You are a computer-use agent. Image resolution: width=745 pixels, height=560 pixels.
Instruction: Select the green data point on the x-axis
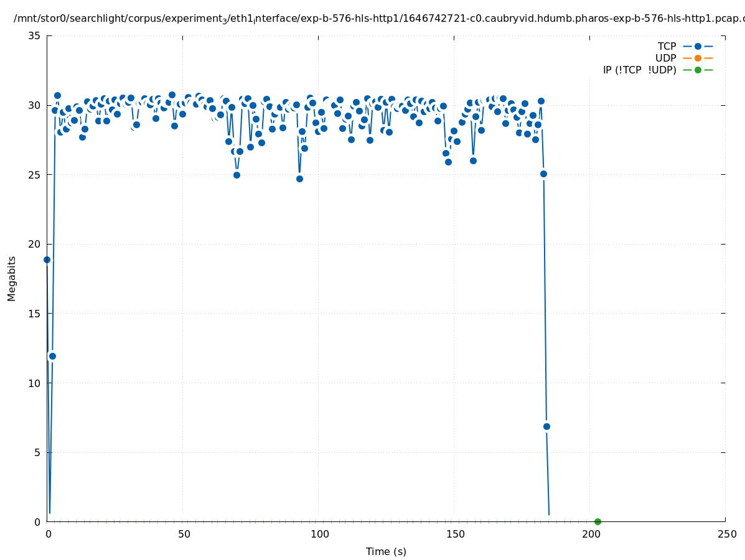click(x=597, y=521)
